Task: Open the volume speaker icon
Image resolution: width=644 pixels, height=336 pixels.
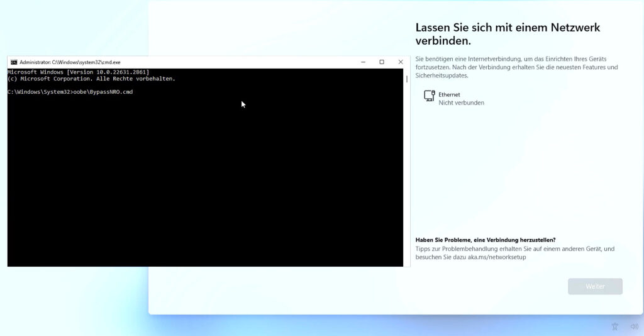Action: coord(634,327)
